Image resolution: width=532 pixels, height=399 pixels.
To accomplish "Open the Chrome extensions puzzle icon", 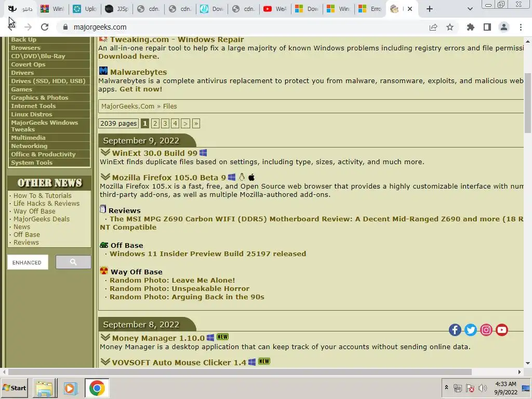I will 471,27.
